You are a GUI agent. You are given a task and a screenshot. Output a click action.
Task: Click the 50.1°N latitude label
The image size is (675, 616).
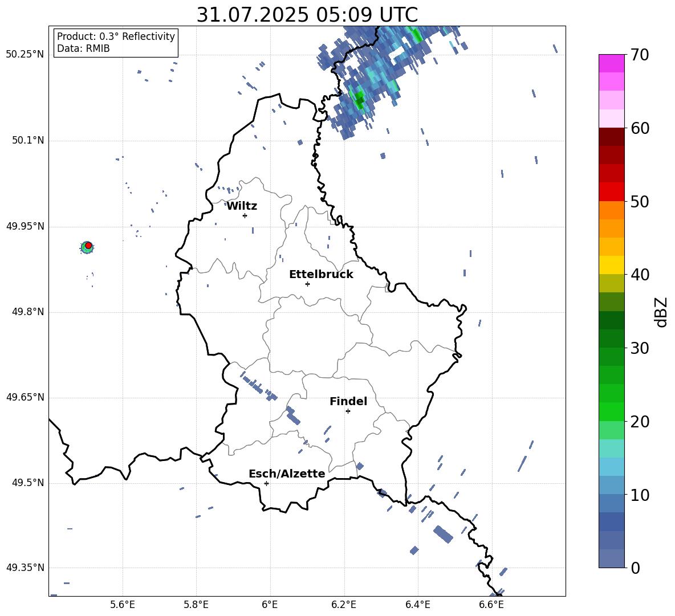pos(27,141)
